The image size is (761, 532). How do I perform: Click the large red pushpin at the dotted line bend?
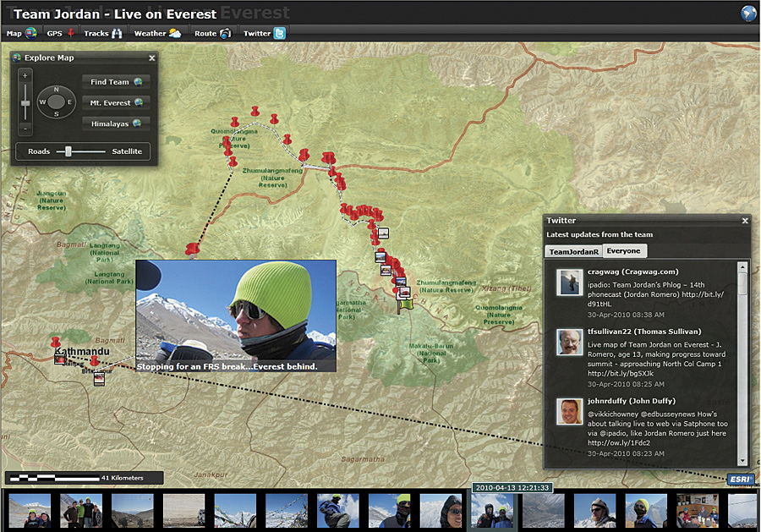click(x=193, y=250)
